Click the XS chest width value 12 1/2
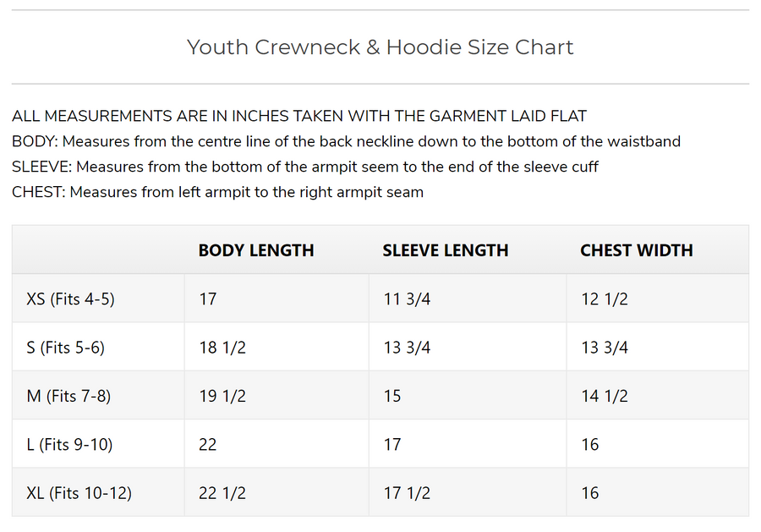Image resolution: width=761 pixels, height=532 pixels. click(x=605, y=299)
